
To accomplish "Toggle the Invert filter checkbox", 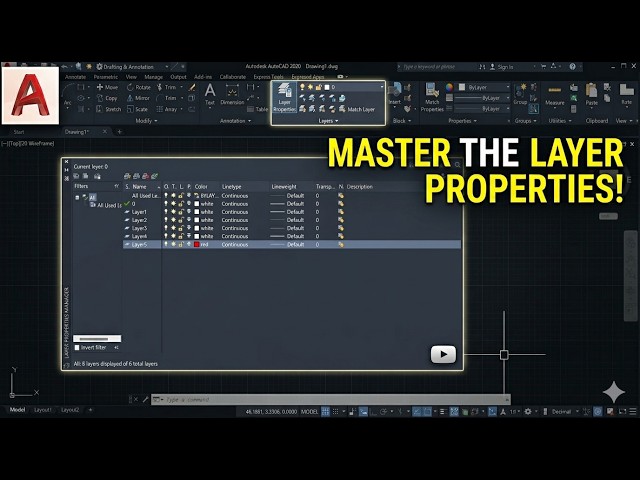I will tap(77, 347).
